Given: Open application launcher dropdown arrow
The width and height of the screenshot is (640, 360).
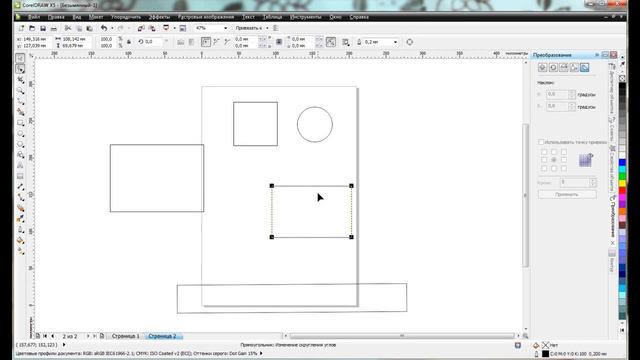Looking at the screenshot, I should (174, 28).
